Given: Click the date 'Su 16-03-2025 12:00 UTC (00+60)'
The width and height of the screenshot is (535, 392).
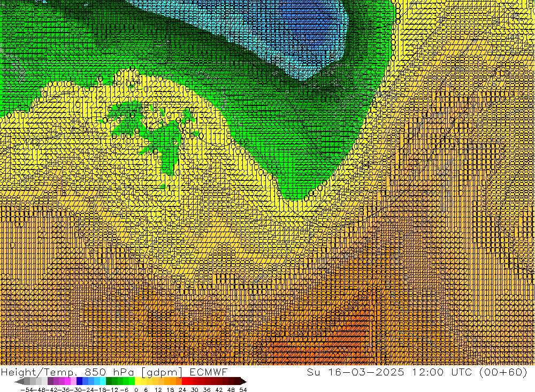Looking at the screenshot, I should click(417, 372).
